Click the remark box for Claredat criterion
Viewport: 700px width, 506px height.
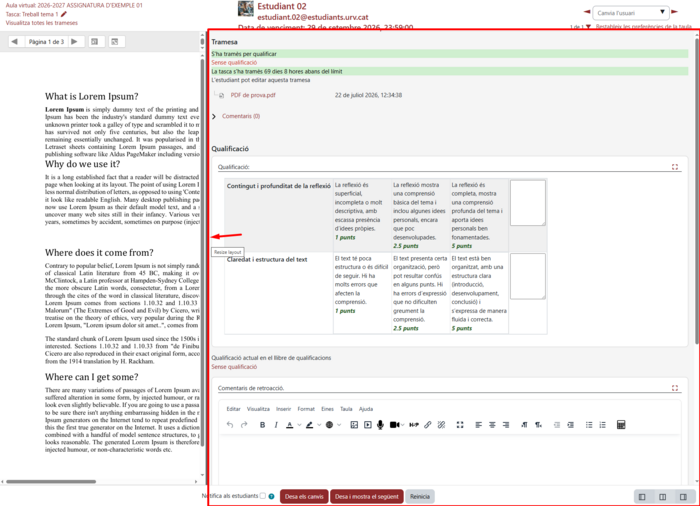528,276
